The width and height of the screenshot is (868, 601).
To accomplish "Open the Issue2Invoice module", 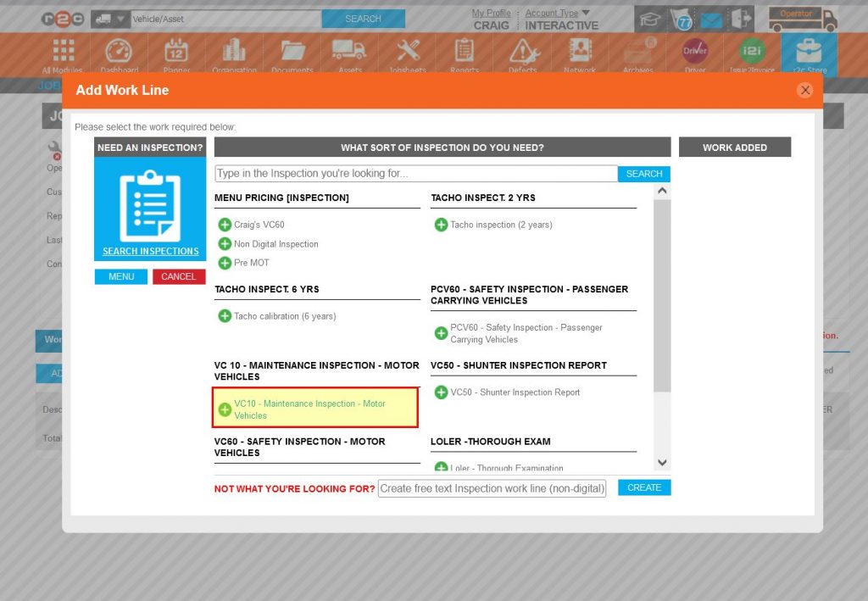I will coord(751,53).
